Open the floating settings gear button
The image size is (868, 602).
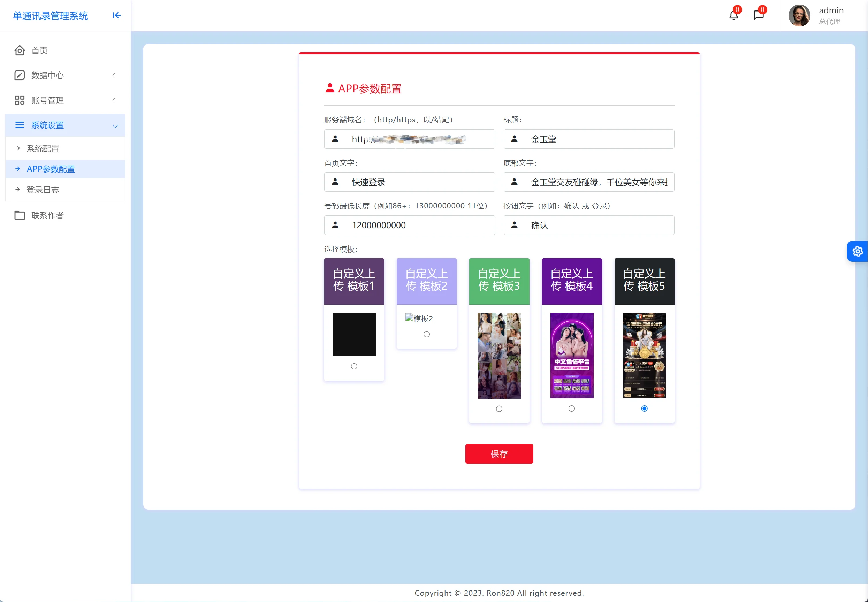(858, 251)
